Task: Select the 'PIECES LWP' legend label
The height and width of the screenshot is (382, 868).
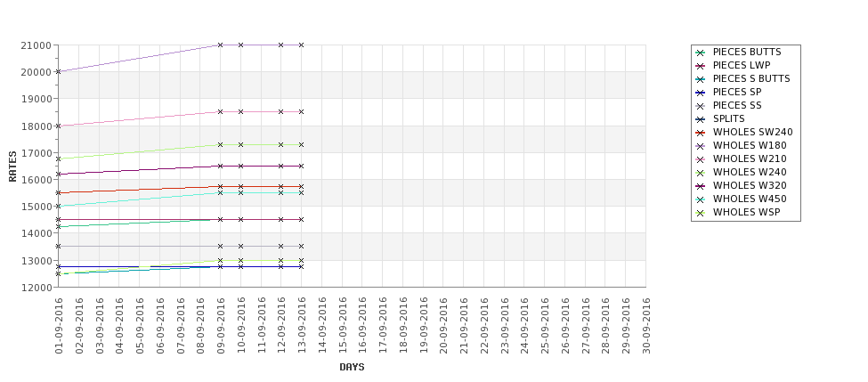Action: tap(742, 65)
